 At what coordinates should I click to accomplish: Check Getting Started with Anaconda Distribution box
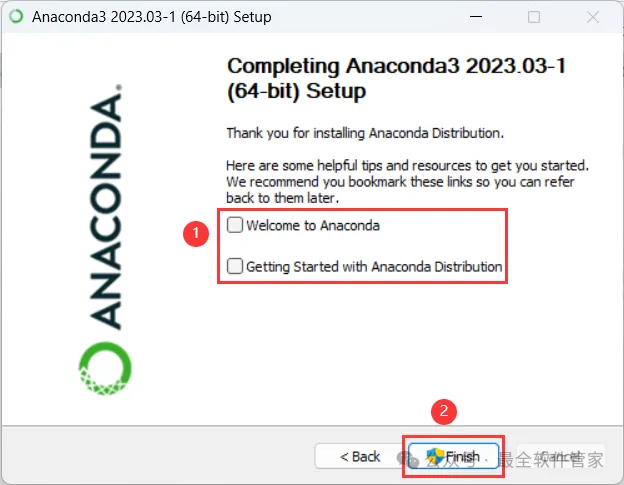click(x=235, y=266)
